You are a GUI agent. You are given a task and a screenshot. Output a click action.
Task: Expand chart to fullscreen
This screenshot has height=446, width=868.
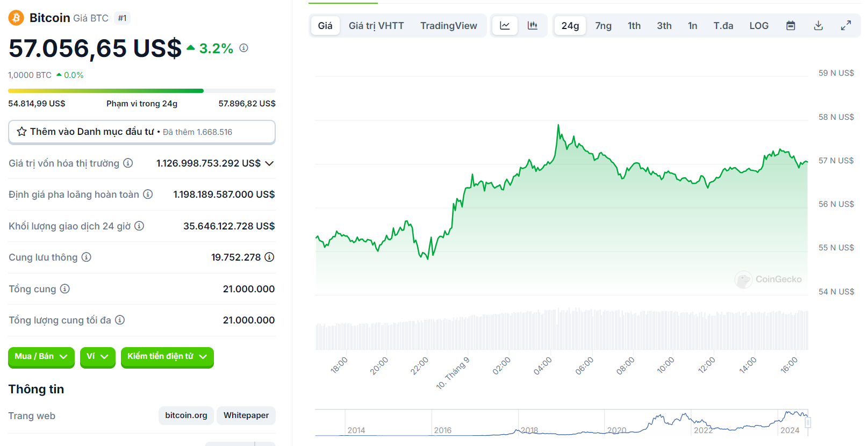click(x=846, y=25)
